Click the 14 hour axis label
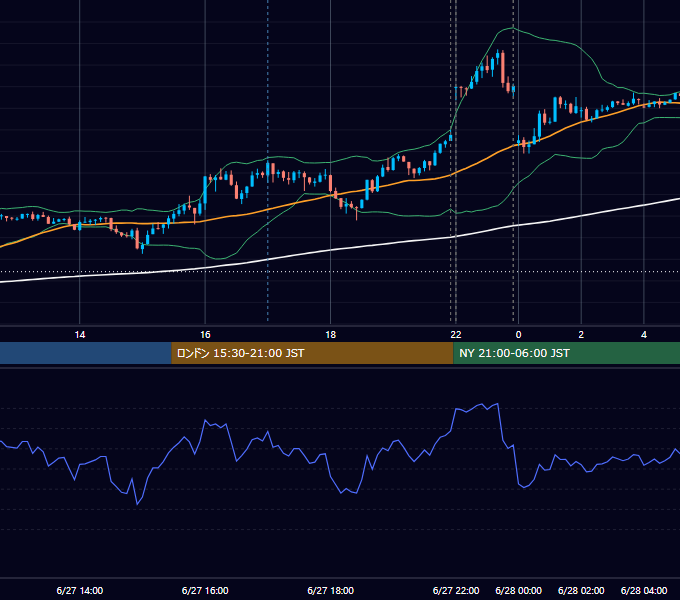 point(80,335)
